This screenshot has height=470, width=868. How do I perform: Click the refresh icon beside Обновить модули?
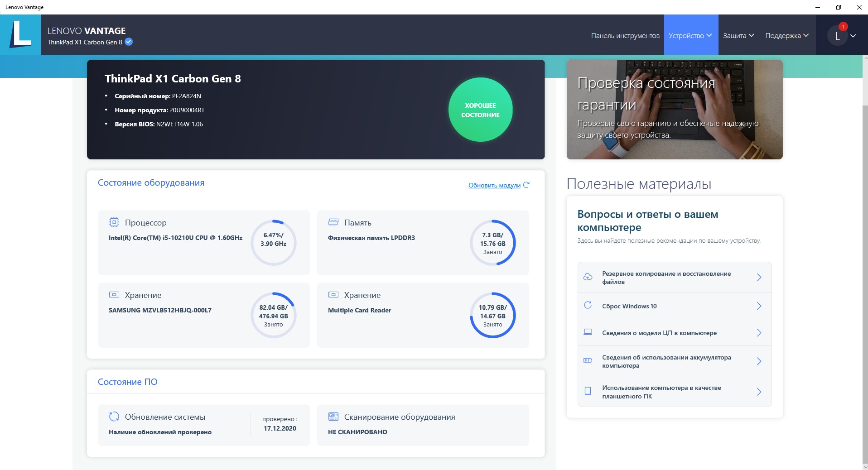tap(526, 185)
